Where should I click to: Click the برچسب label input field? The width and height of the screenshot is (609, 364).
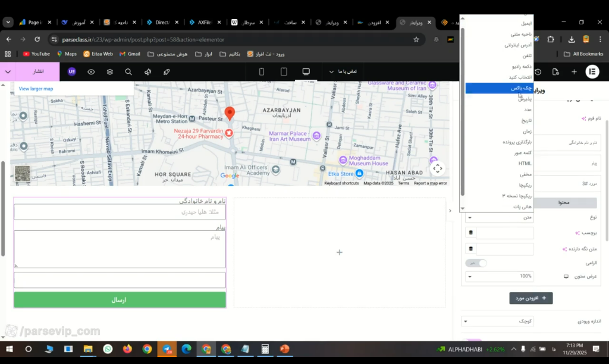click(x=504, y=233)
